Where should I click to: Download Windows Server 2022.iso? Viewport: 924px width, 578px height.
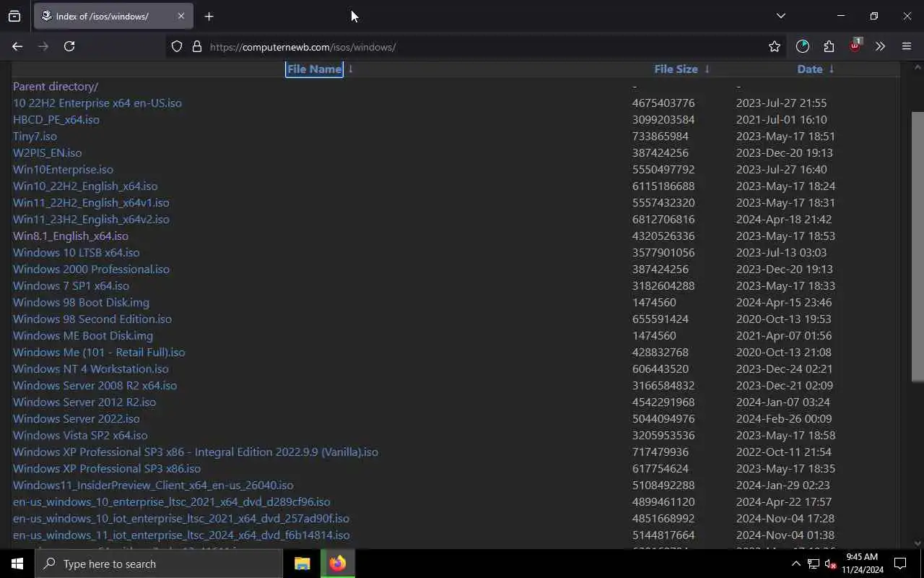(77, 419)
